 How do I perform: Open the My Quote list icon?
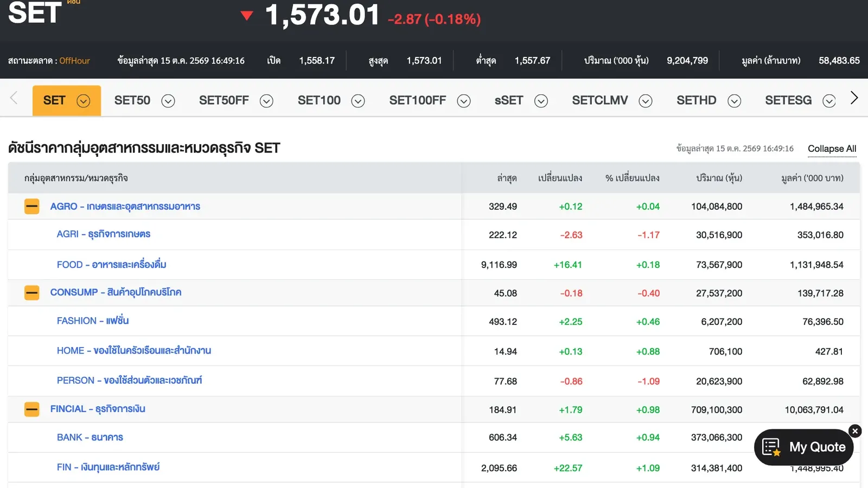tap(771, 447)
